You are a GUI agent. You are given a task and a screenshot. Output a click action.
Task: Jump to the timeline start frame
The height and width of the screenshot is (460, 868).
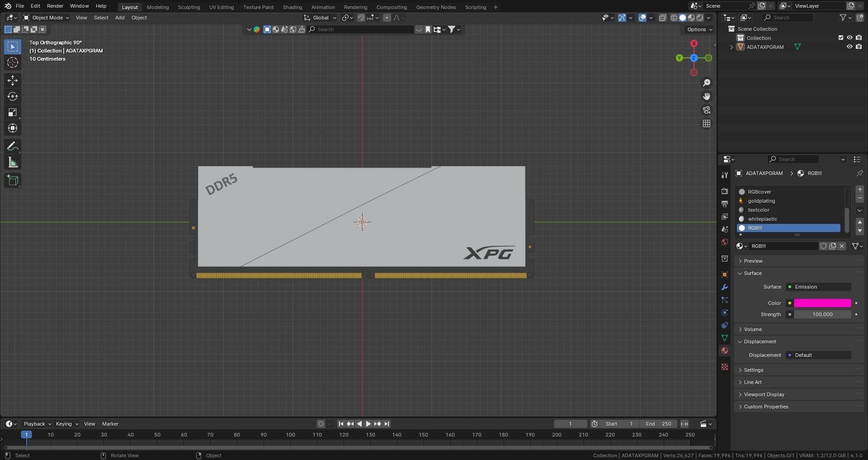341,424
